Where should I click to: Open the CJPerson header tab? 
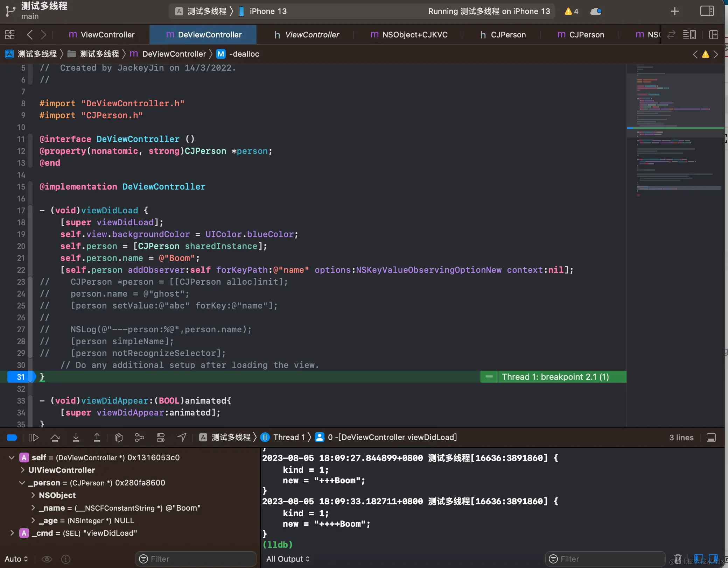coord(503,35)
